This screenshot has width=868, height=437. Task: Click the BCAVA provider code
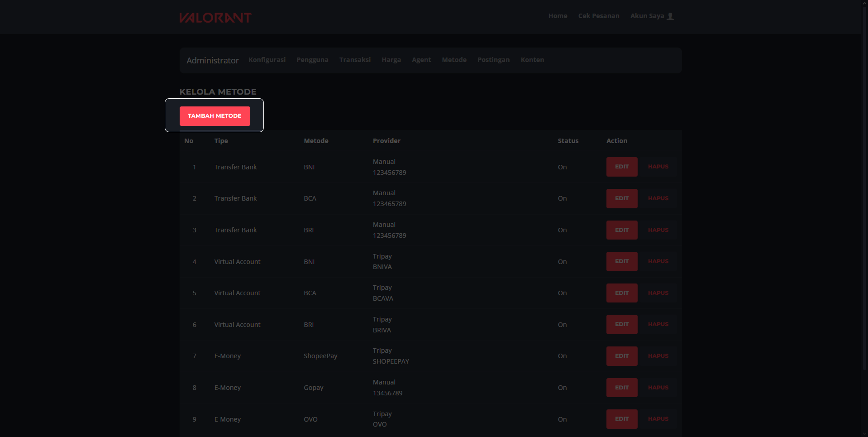coord(383,298)
